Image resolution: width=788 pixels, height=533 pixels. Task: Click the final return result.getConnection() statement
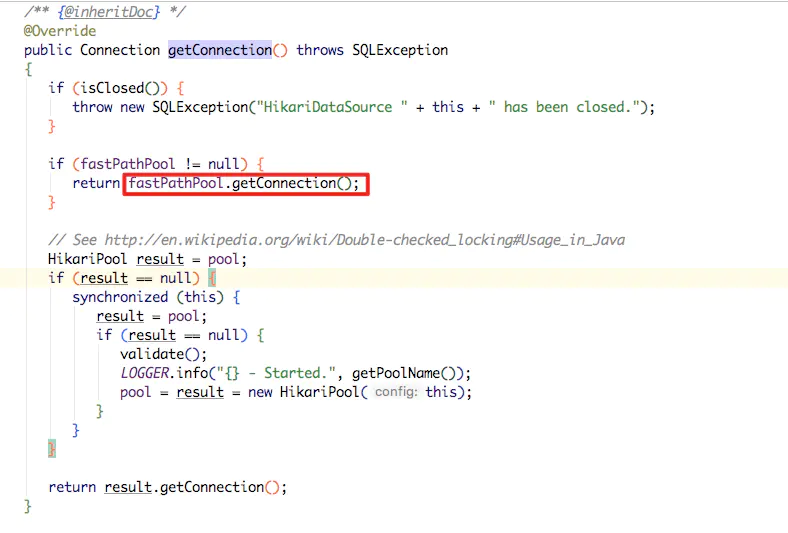click(x=168, y=487)
